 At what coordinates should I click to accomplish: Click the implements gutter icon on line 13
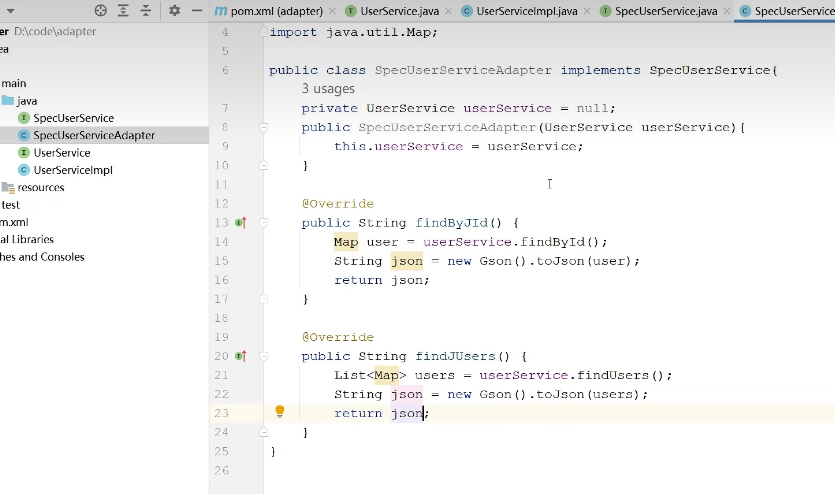pyautogui.click(x=240, y=222)
